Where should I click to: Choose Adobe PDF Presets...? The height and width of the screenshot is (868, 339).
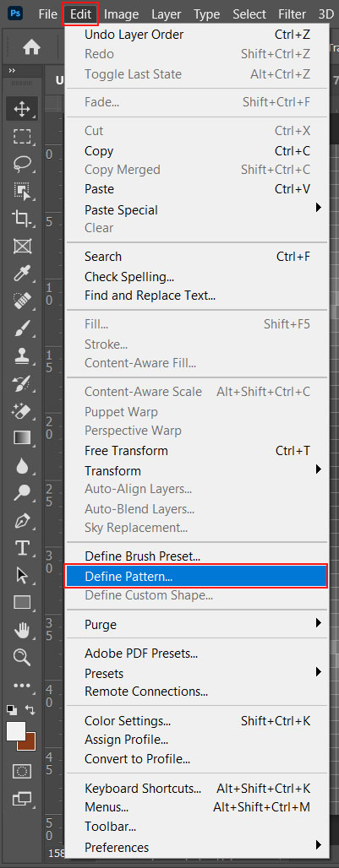click(x=197, y=654)
